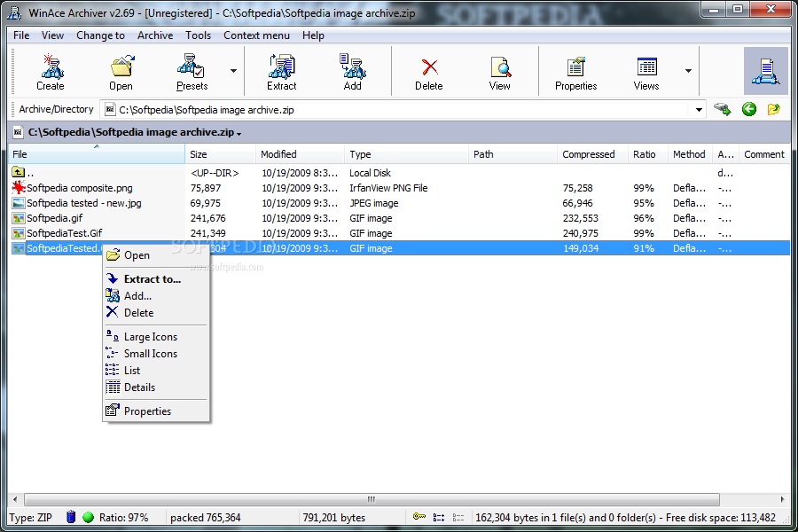Open the File menu

pyautogui.click(x=21, y=35)
